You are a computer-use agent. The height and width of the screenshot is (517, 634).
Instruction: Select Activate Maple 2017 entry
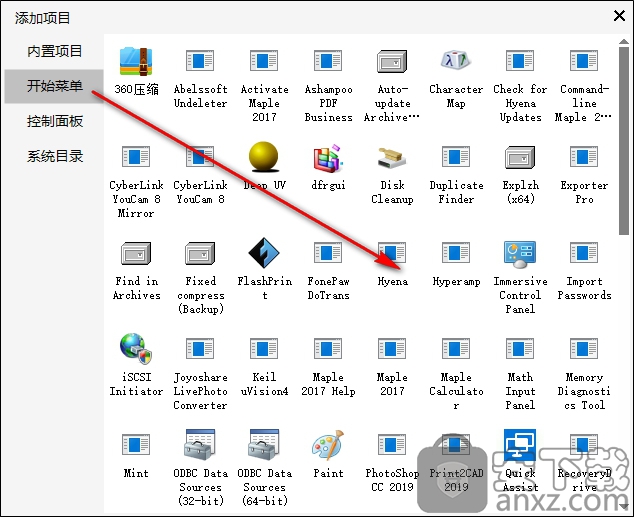click(264, 61)
